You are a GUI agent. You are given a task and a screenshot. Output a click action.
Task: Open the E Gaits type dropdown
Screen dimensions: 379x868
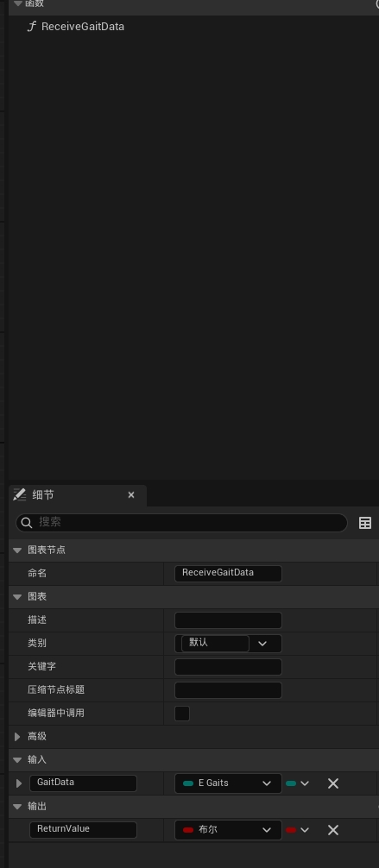pos(228,783)
